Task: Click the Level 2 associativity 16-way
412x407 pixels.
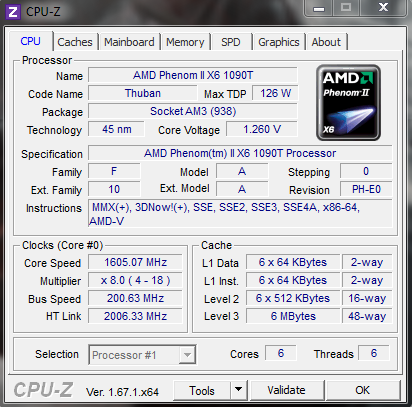Action: pyautogui.click(x=367, y=298)
